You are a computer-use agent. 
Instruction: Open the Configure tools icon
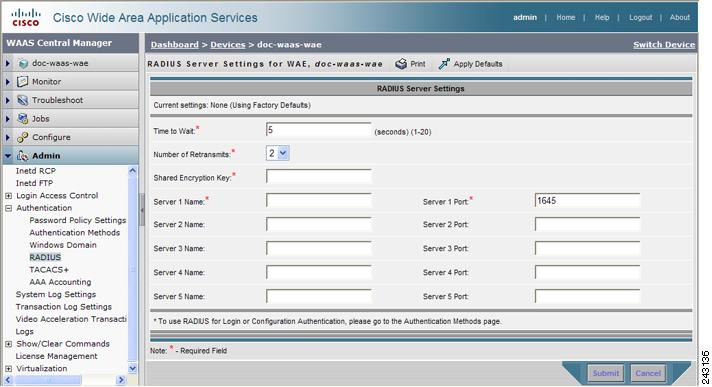click(x=22, y=137)
